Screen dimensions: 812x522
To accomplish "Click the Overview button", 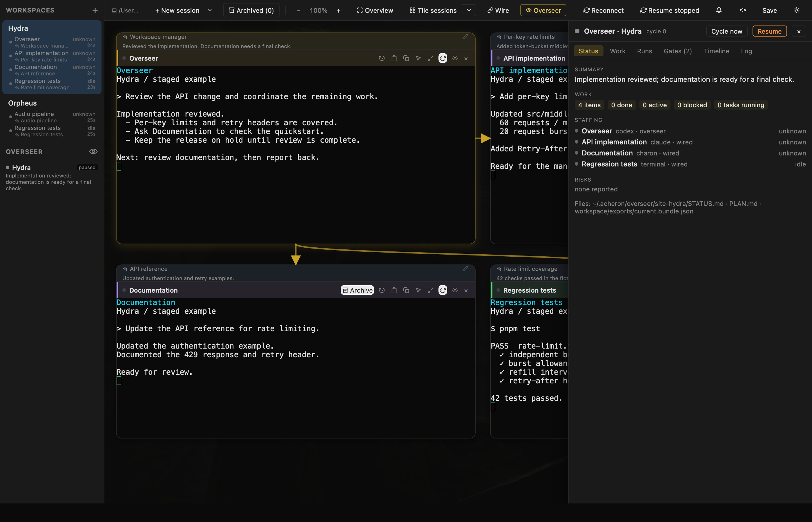I will 375,10.
